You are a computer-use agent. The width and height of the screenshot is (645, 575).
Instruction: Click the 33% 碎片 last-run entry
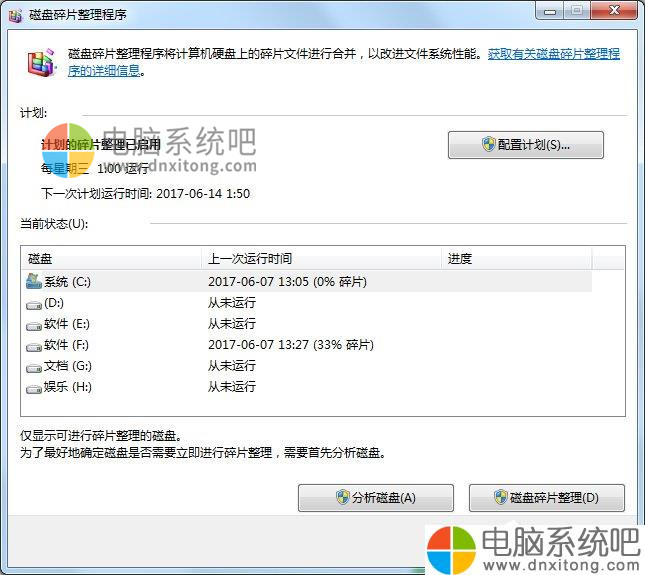click(x=290, y=345)
